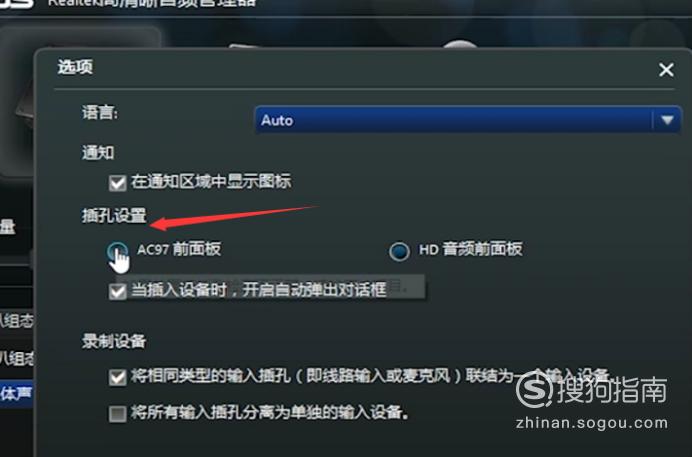Viewport: 692px width, 457px height.
Task: Click the Sogou S logo icon
Action: (534, 390)
